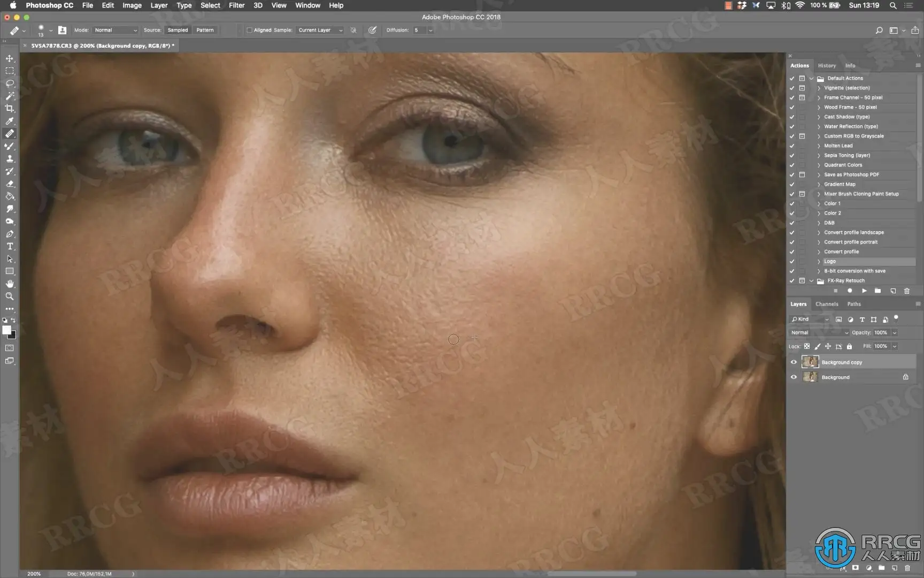
Task: Select the Eraser tool
Action: coord(10,184)
